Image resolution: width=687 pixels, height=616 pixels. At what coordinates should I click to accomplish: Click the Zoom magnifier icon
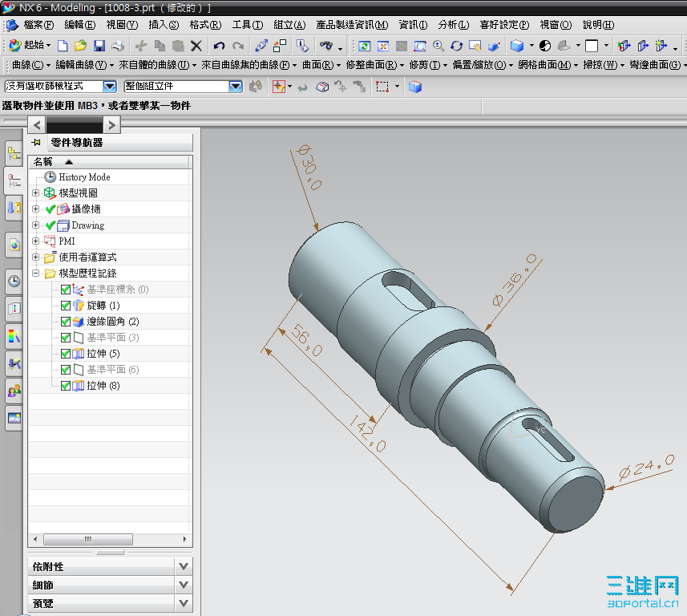click(438, 46)
